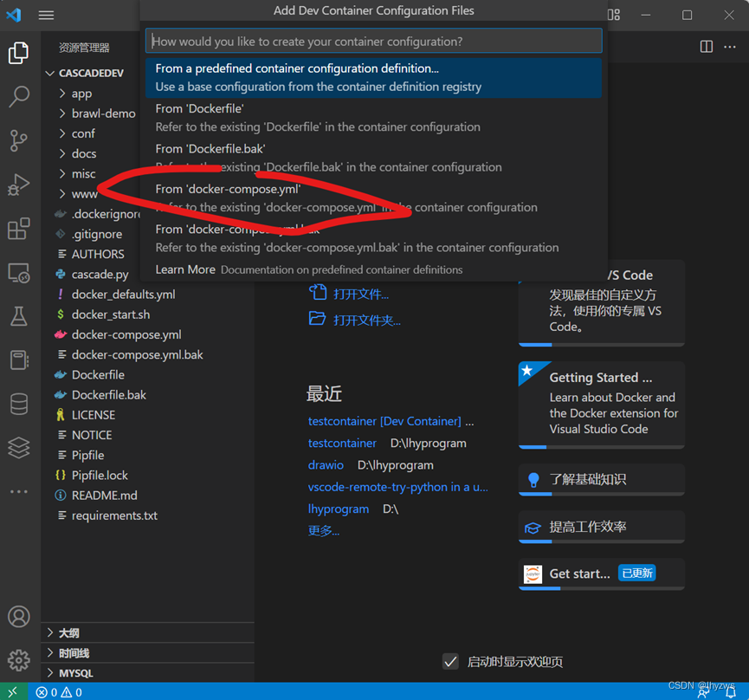
Task: Open requirements.txt file
Action: 114,515
